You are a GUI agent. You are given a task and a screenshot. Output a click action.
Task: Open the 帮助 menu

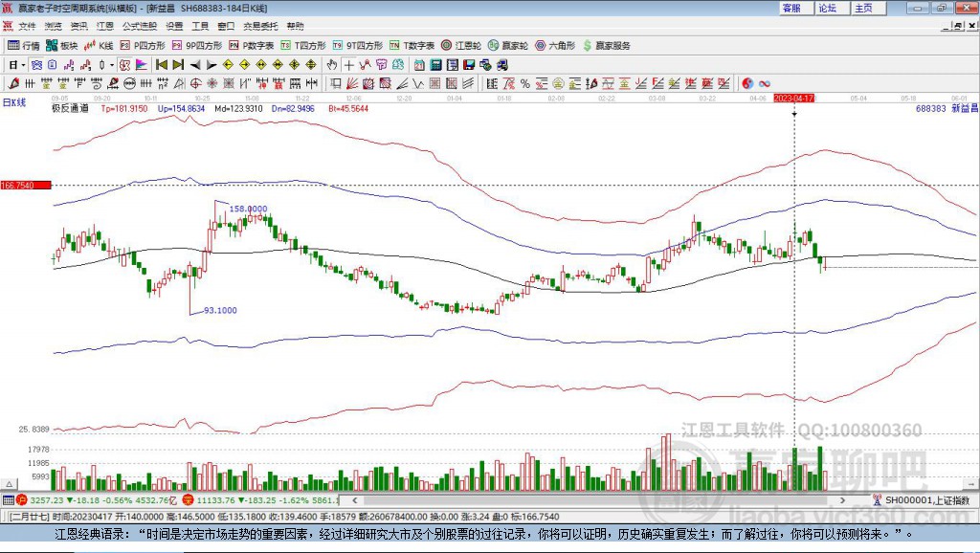(295, 26)
